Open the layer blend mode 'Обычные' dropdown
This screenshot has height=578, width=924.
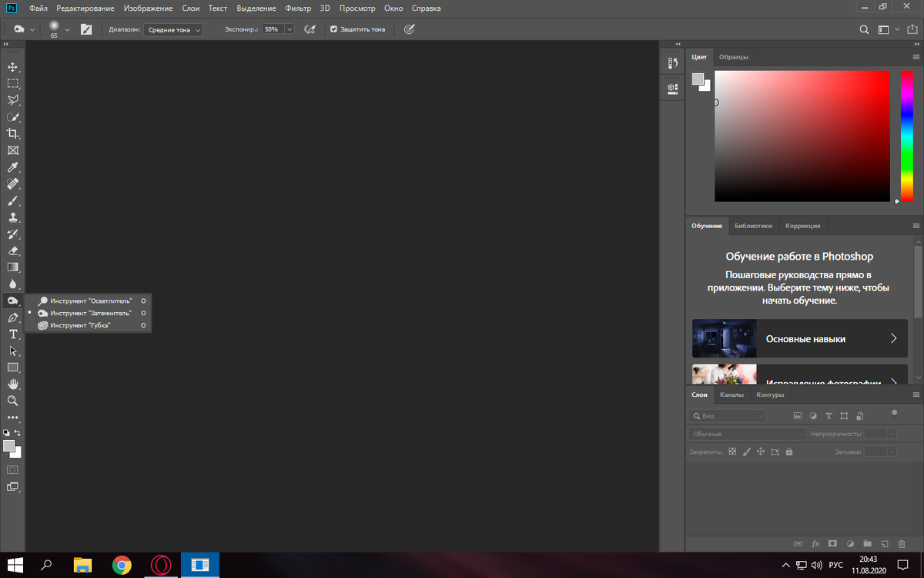(x=747, y=434)
